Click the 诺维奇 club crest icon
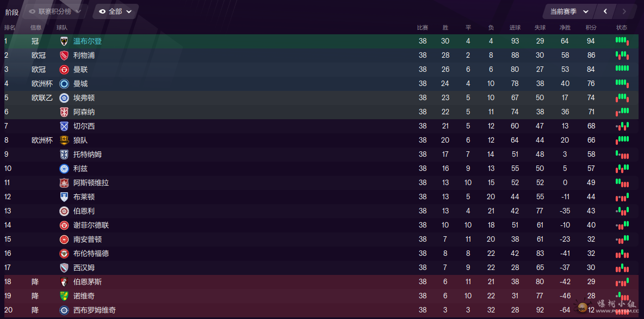The height and width of the screenshot is (319, 644). pyautogui.click(x=64, y=296)
